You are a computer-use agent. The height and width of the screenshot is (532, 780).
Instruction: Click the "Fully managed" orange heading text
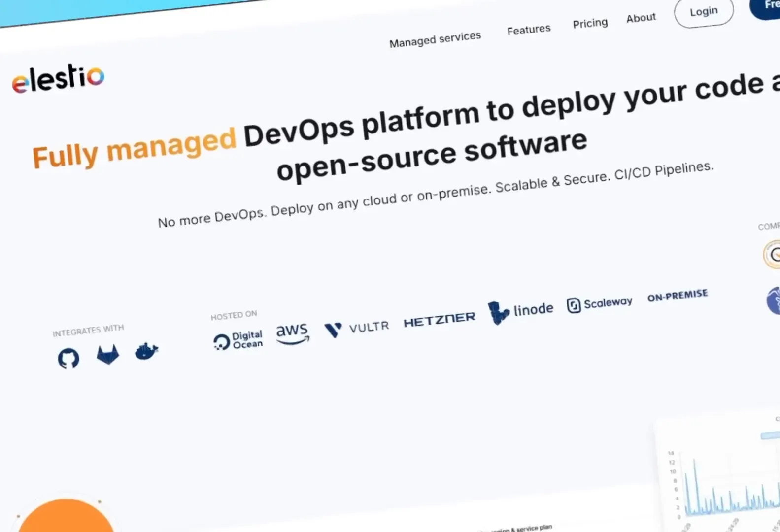click(135, 147)
